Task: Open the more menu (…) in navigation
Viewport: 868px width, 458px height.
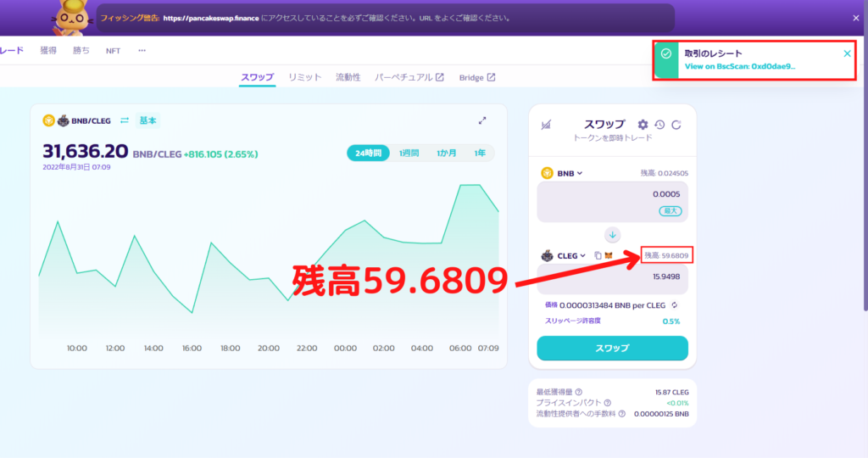Action: (142, 50)
